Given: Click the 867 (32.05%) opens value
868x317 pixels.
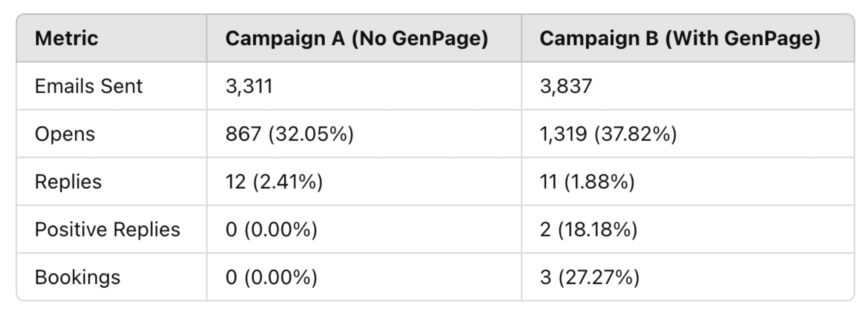Looking at the screenshot, I should click(289, 134).
